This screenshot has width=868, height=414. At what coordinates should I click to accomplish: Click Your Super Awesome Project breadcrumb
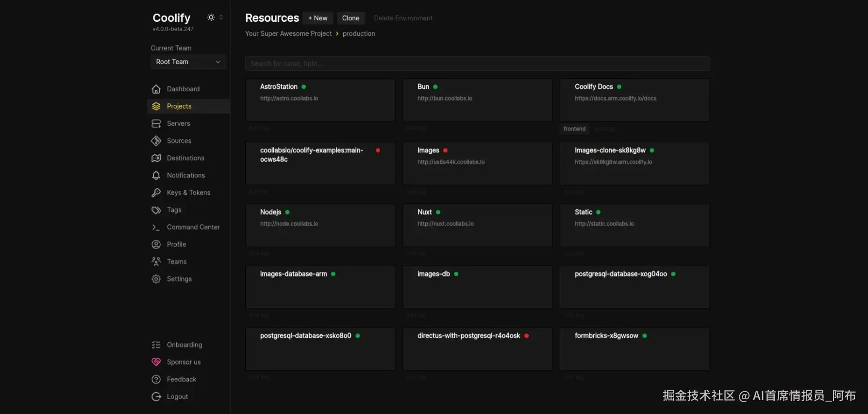click(288, 33)
